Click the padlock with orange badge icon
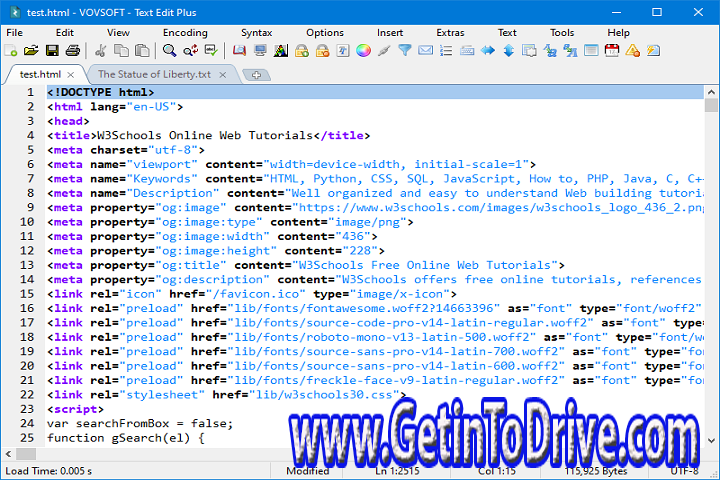The height and width of the screenshot is (480, 720). pyautogui.click(x=322, y=51)
